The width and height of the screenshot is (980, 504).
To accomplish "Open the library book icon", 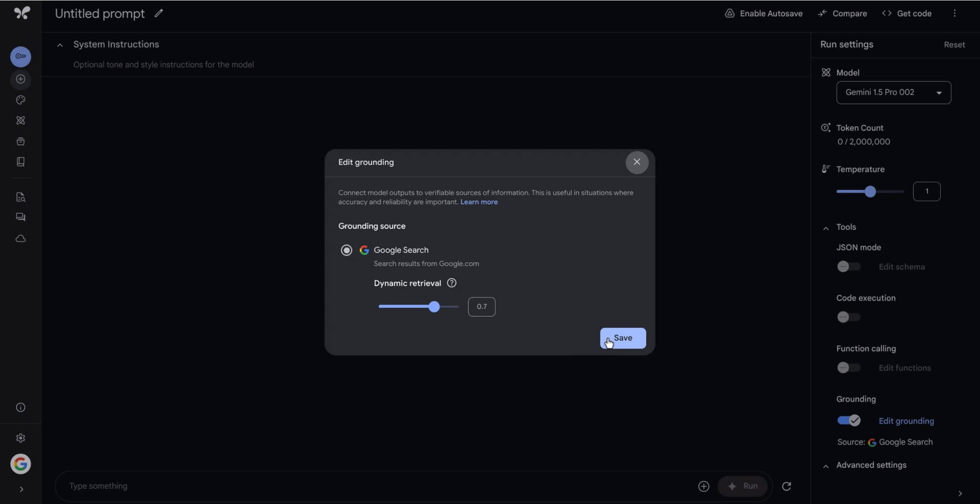I will tap(21, 162).
